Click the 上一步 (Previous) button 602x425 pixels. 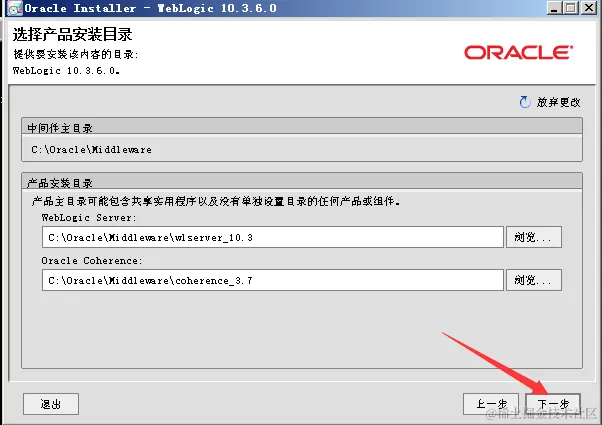pos(491,404)
